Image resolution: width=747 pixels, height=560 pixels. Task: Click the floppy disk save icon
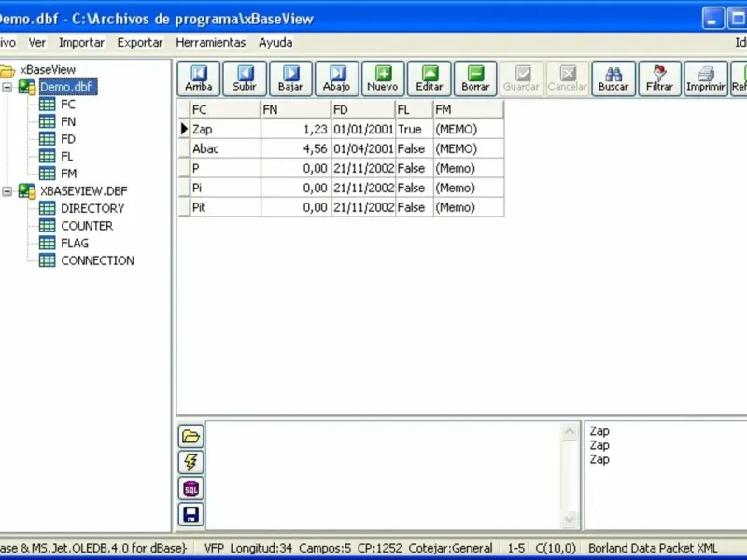191,514
